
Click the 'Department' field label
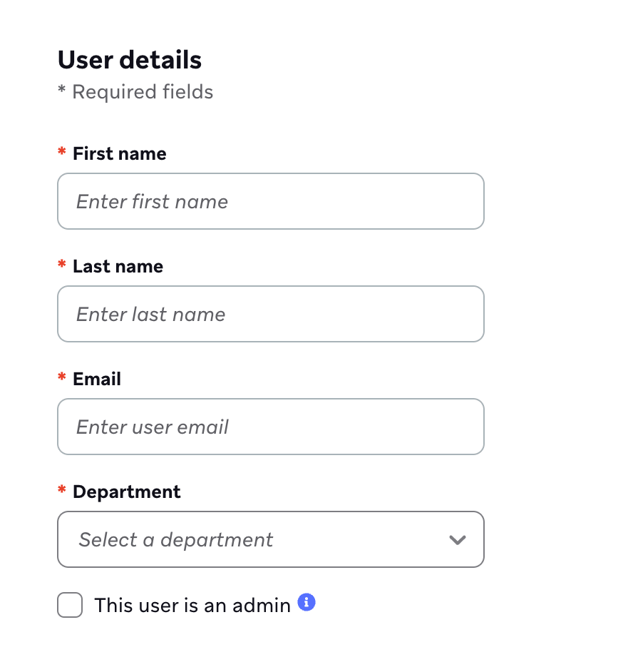click(x=127, y=492)
